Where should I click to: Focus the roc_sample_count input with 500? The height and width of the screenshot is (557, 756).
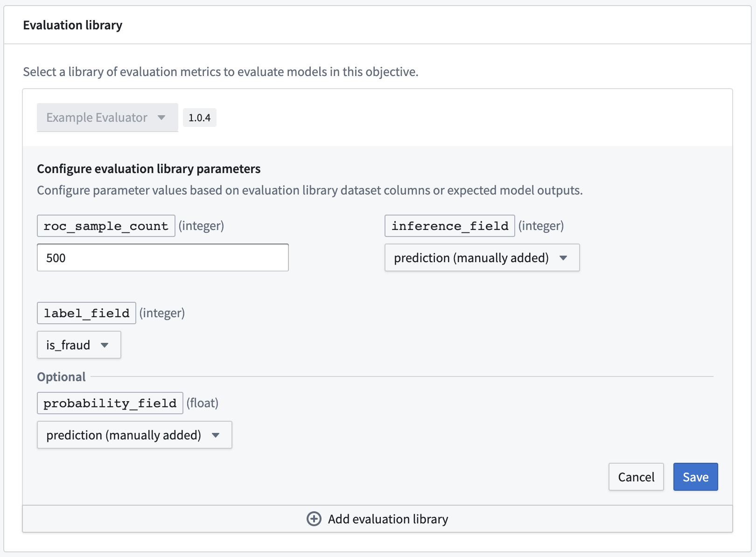(163, 258)
